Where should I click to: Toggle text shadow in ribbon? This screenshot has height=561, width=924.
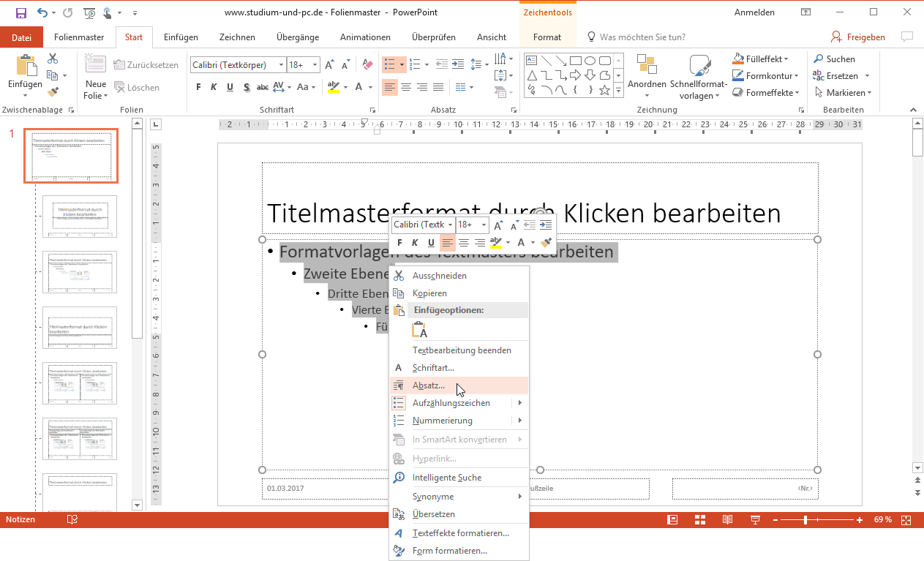[247, 87]
